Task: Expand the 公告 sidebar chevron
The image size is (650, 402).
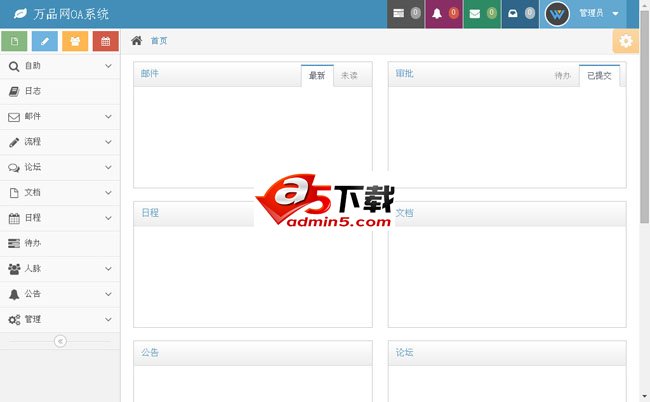Action: pos(108,294)
